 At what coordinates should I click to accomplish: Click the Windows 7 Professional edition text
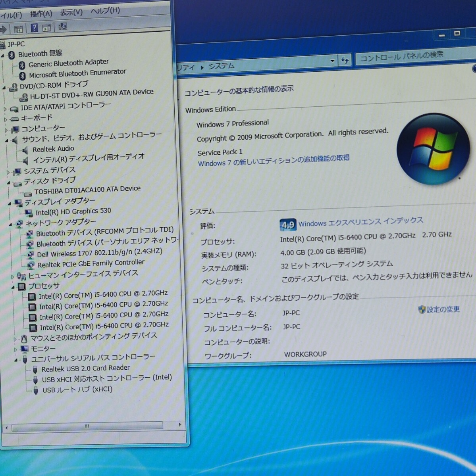(233, 124)
